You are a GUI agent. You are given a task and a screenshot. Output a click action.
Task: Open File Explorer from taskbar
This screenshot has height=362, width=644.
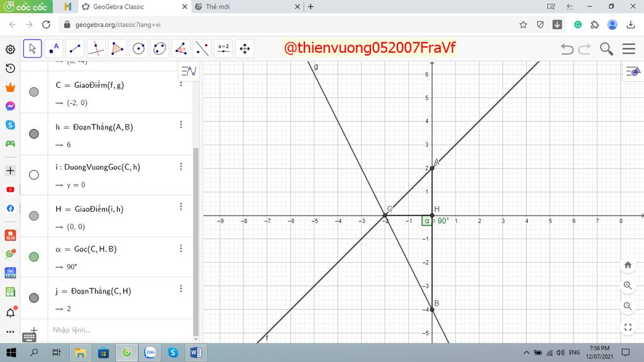click(x=80, y=353)
